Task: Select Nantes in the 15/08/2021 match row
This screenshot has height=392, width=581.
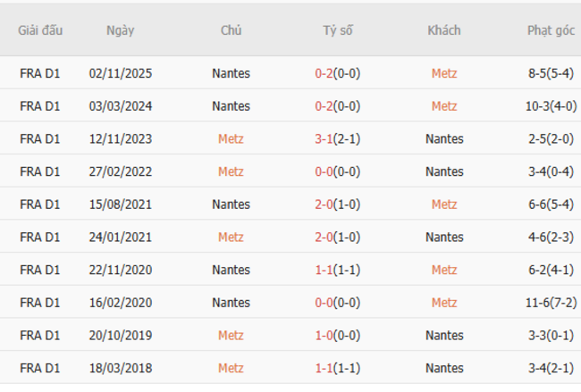Action: point(231,204)
